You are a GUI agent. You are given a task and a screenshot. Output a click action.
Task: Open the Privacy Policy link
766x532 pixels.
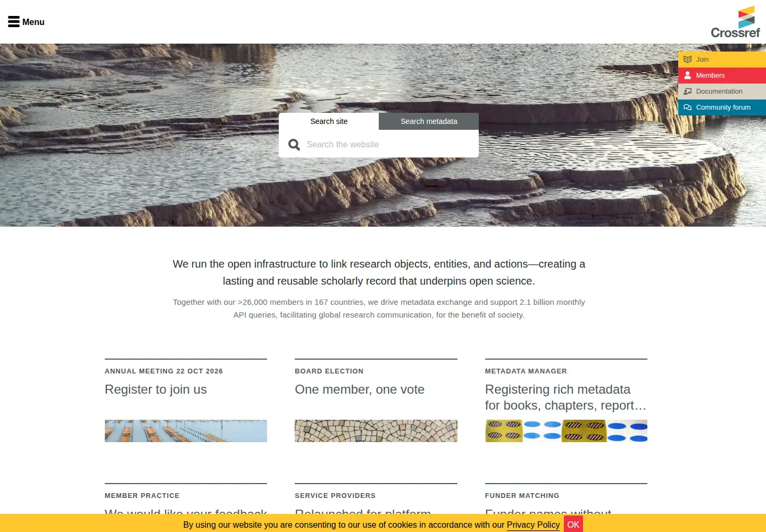pyautogui.click(x=533, y=525)
